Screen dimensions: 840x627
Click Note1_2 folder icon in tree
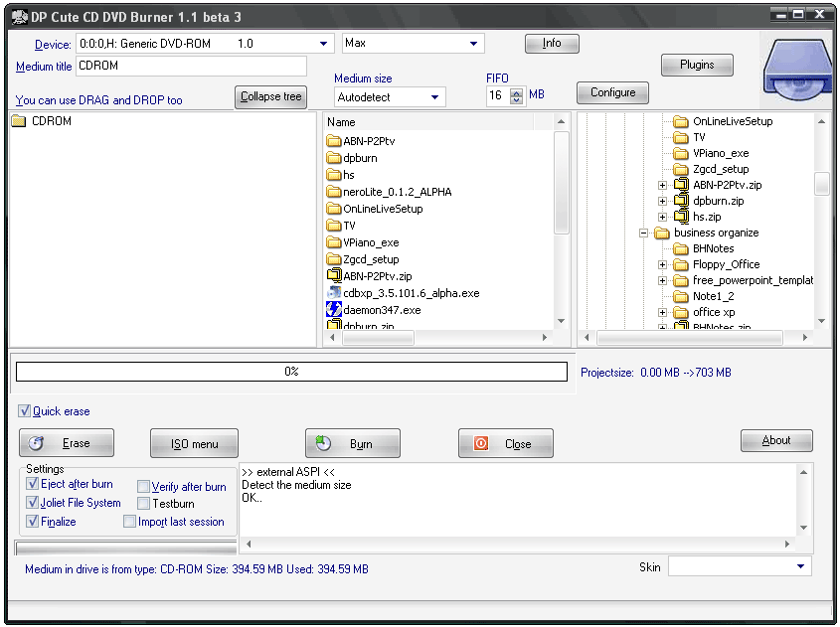680,296
